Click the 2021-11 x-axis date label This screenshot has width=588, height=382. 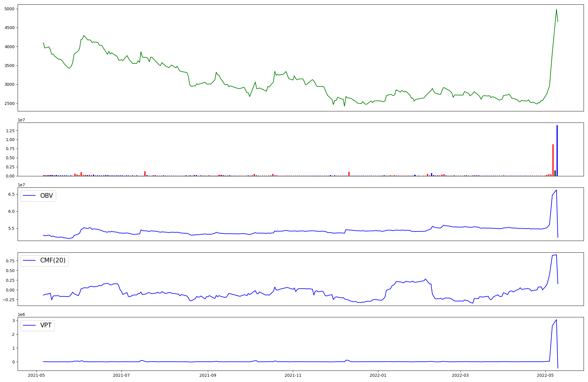point(293,375)
